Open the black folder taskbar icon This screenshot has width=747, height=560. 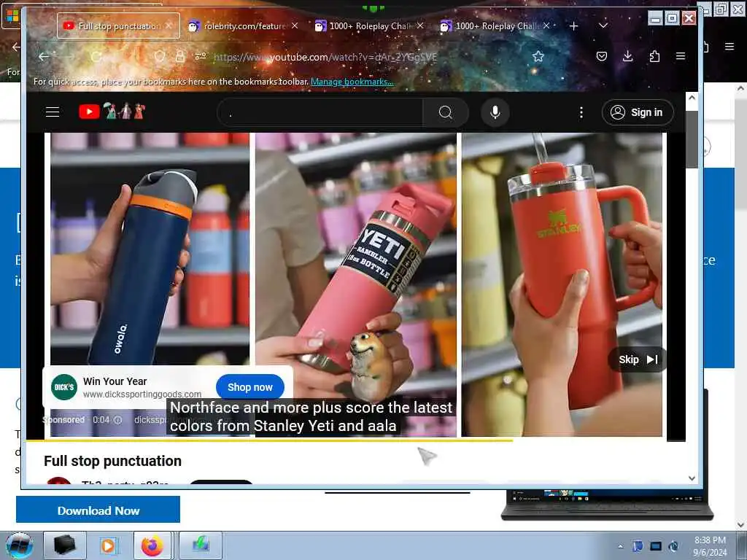pyautogui.click(x=65, y=545)
